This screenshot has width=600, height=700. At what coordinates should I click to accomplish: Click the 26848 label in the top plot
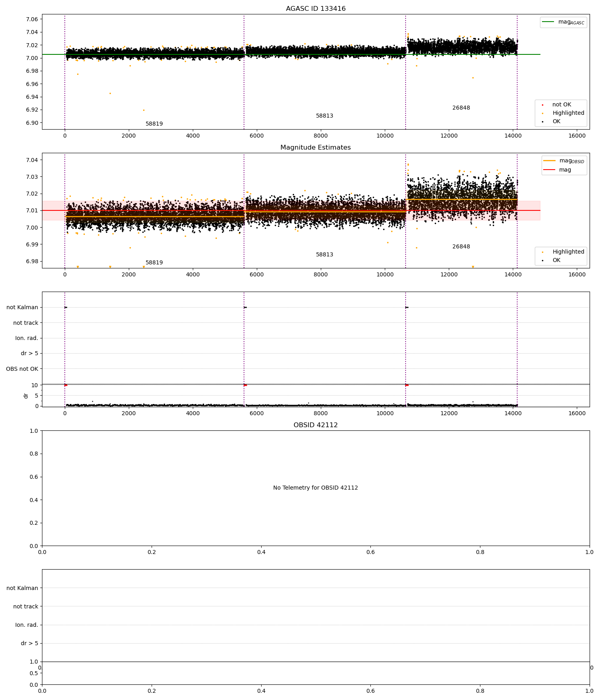[x=461, y=108]
